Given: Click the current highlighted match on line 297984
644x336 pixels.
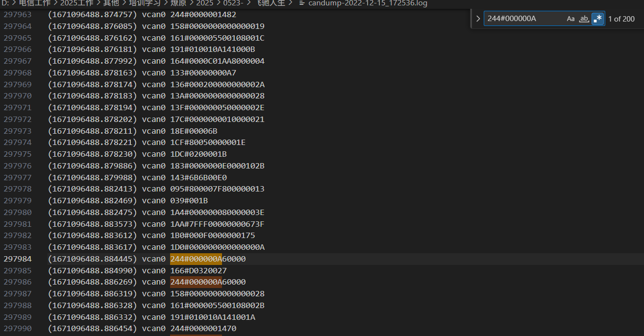Looking at the screenshot, I should [x=196, y=259].
